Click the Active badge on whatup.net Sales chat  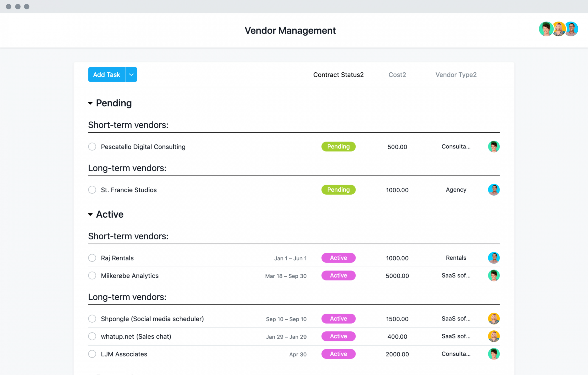[338, 336]
